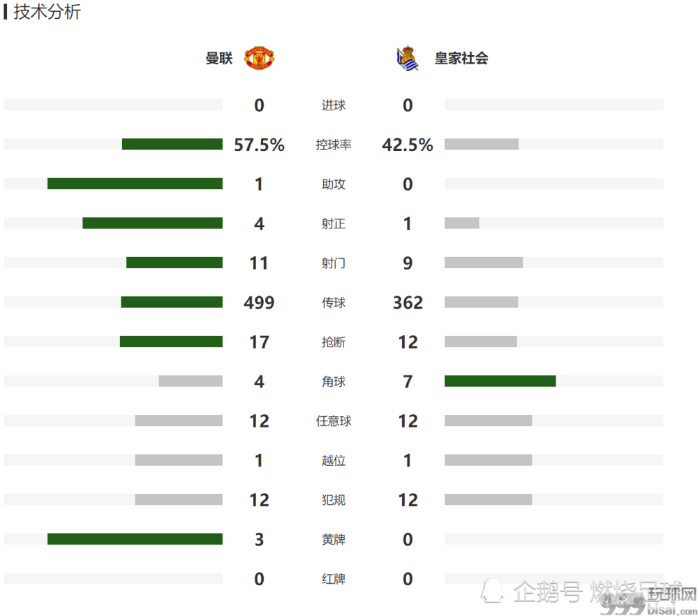Click the 传球 passes label
The image size is (698, 616).
tap(334, 303)
